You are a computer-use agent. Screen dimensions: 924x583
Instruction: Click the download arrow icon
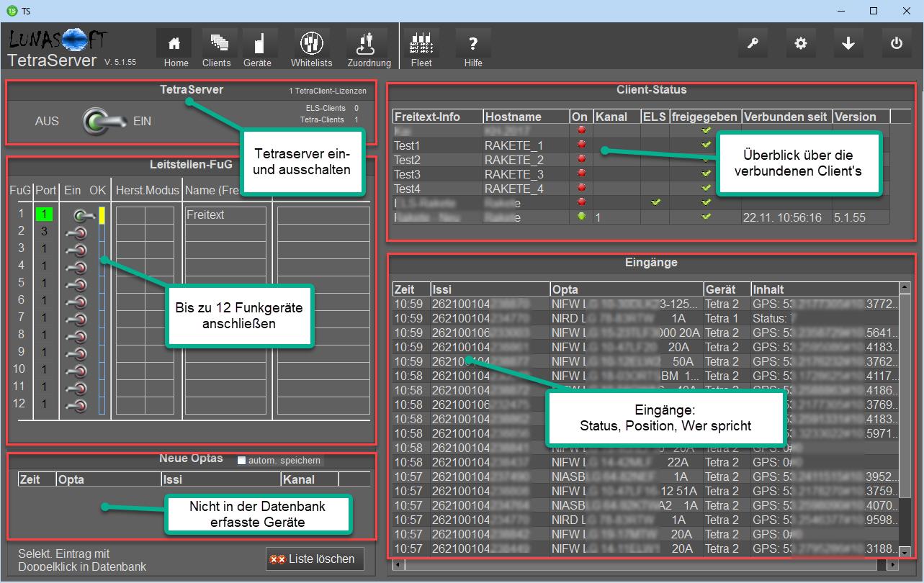pos(848,43)
